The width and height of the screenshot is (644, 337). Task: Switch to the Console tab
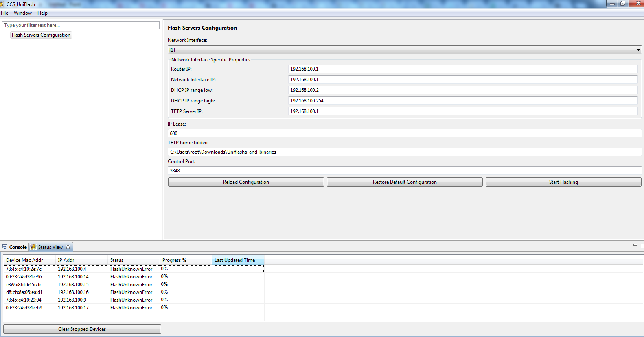click(x=15, y=247)
